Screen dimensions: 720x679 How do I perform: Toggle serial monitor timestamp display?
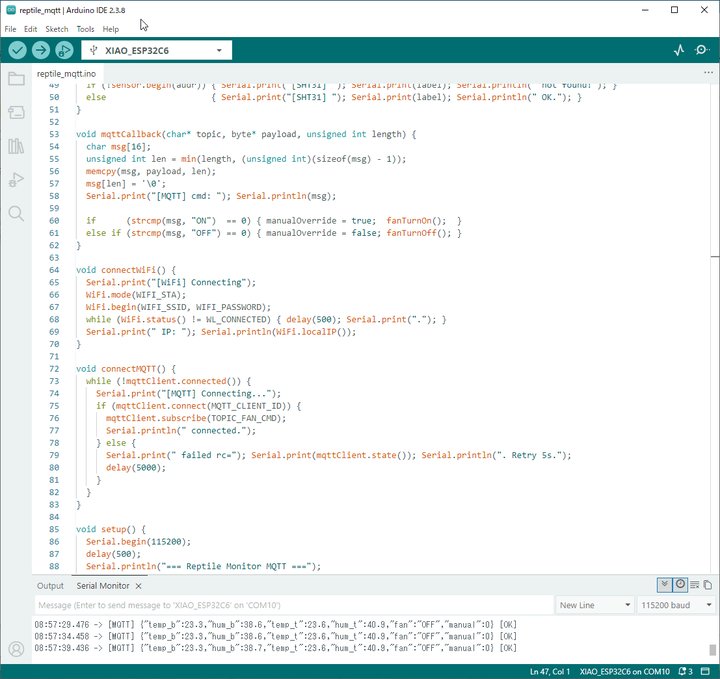680,585
